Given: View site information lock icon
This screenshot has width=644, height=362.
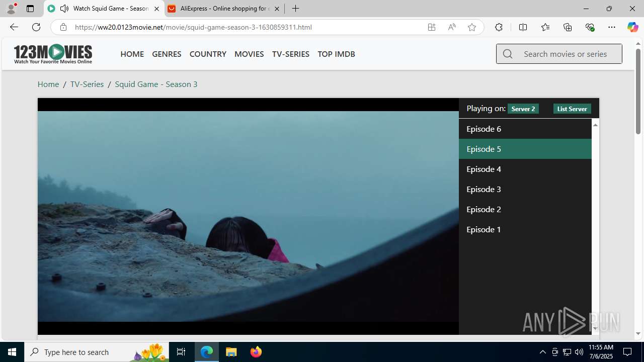Looking at the screenshot, I should point(63,27).
